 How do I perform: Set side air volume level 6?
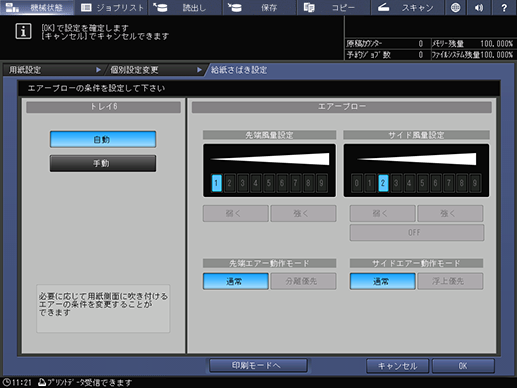tap(435, 183)
